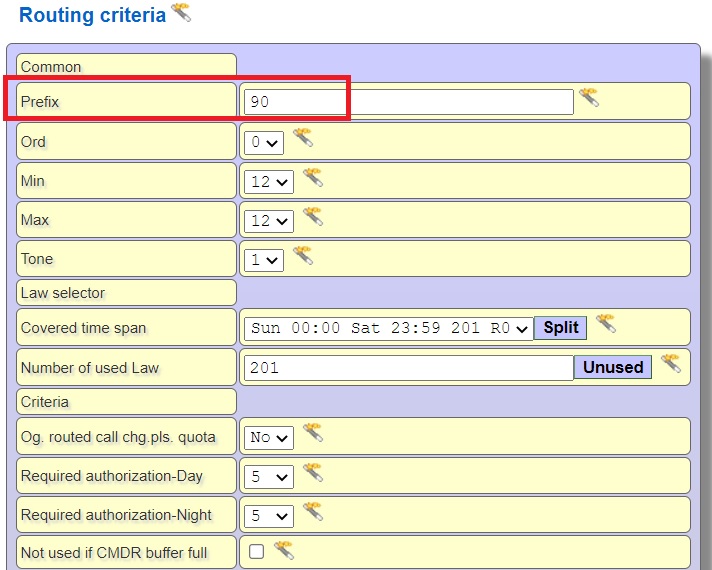Expand the Covered time span dropdown
Viewport: 712px width, 570px height.
pos(388,328)
